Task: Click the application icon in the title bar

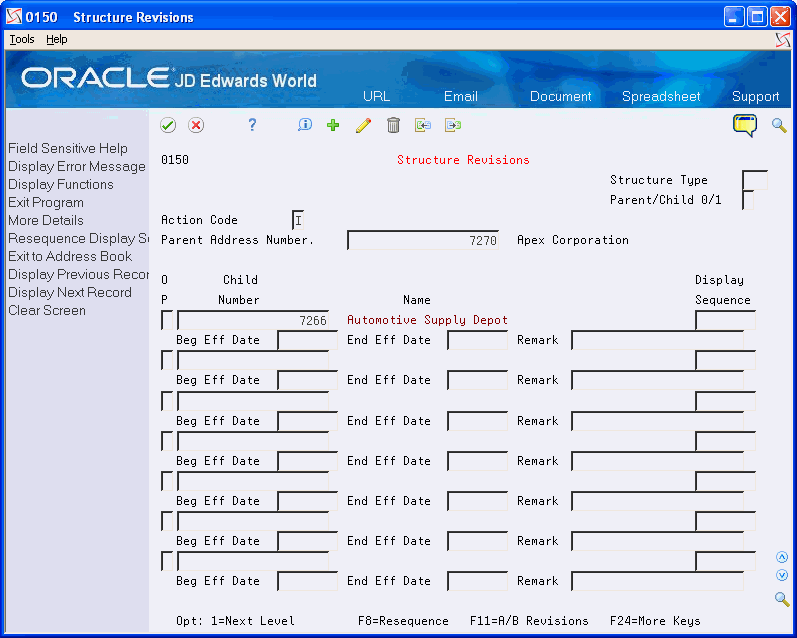Action: (14, 17)
